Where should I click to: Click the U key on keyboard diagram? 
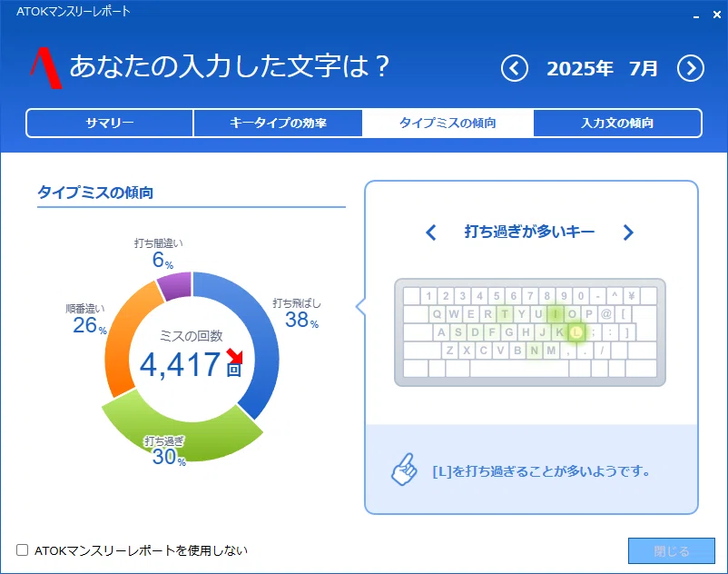[x=538, y=314]
